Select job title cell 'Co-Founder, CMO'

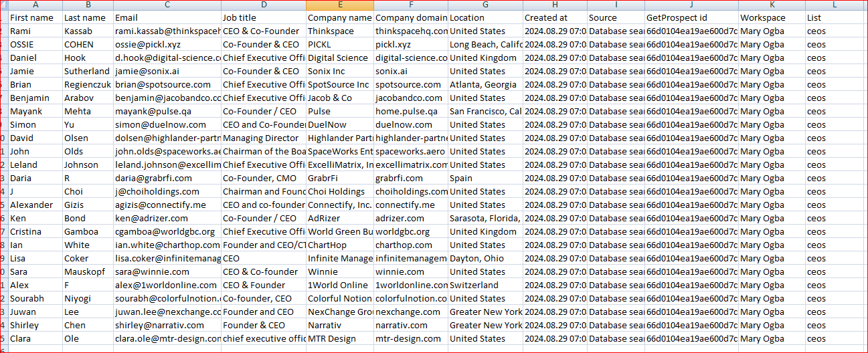[264, 178]
